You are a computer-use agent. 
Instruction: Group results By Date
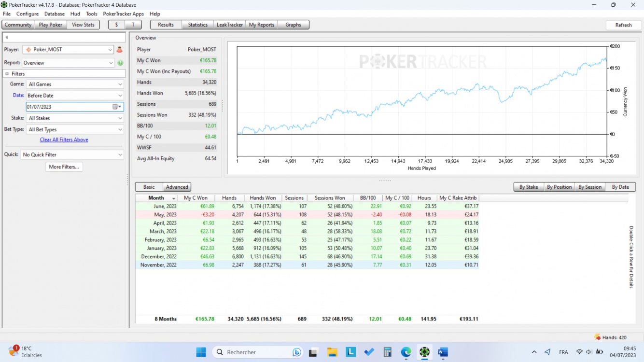[620, 187]
